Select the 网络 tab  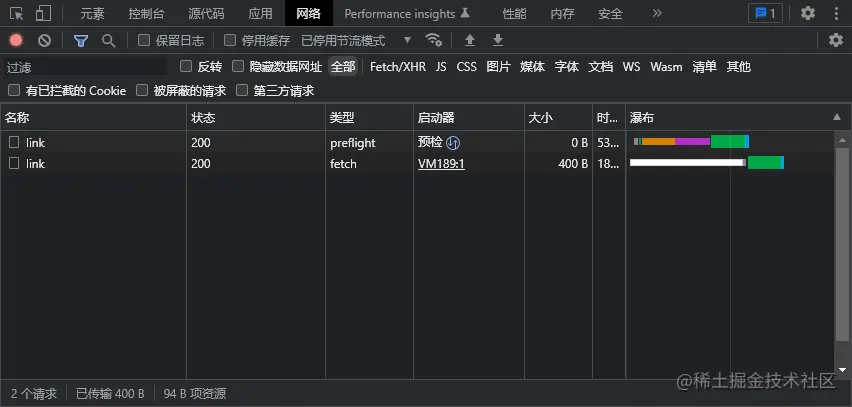point(309,14)
